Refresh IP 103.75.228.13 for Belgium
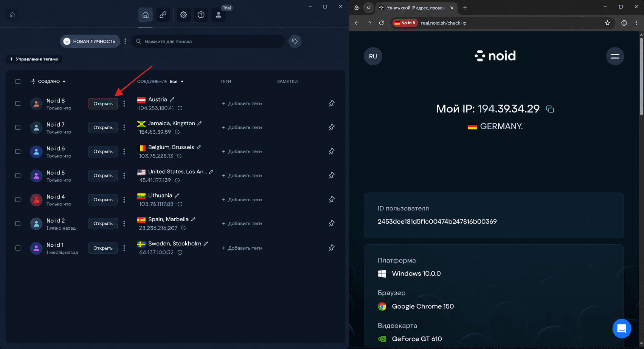Viewport: 644px width, 349px height. coord(179,156)
